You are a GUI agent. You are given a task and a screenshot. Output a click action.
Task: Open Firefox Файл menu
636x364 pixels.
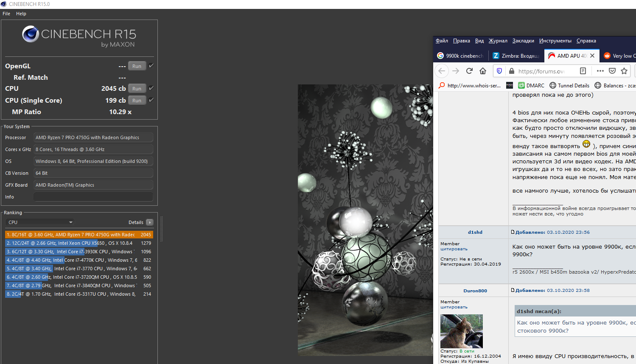(x=442, y=41)
